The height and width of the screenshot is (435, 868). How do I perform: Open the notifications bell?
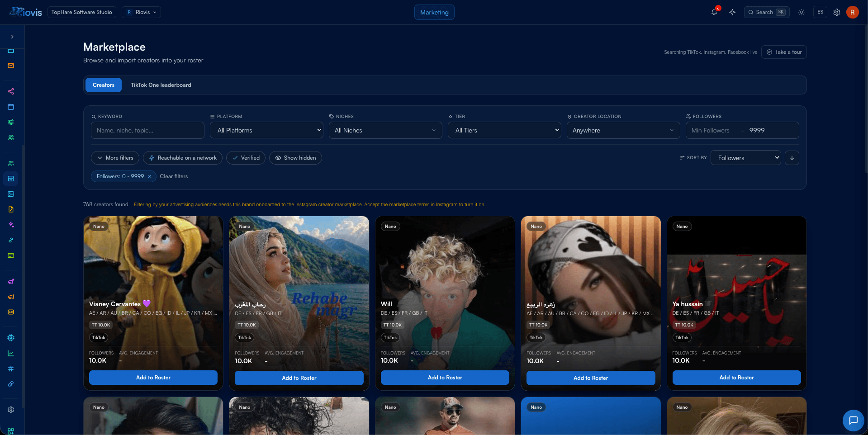coord(714,12)
